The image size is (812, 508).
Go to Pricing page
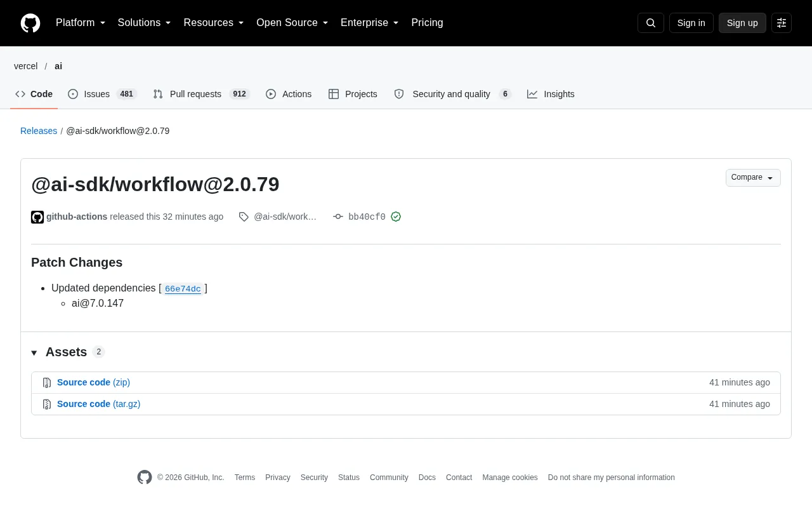427,23
